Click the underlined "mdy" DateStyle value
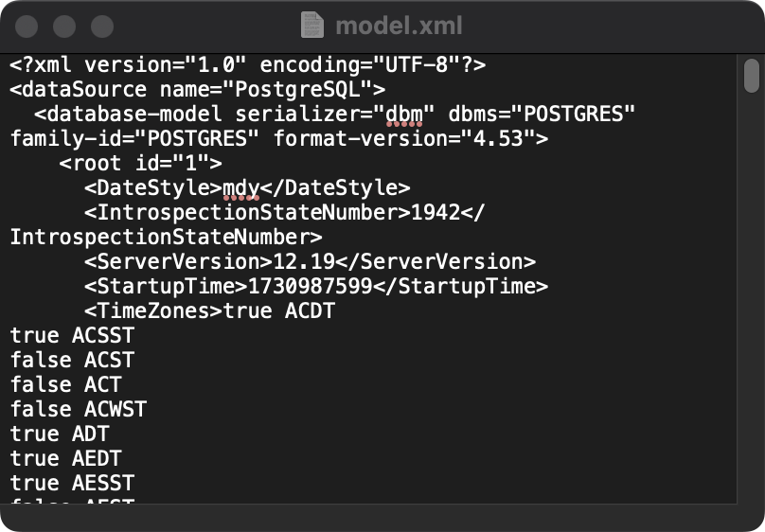The height and width of the screenshot is (532, 765). (240, 187)
